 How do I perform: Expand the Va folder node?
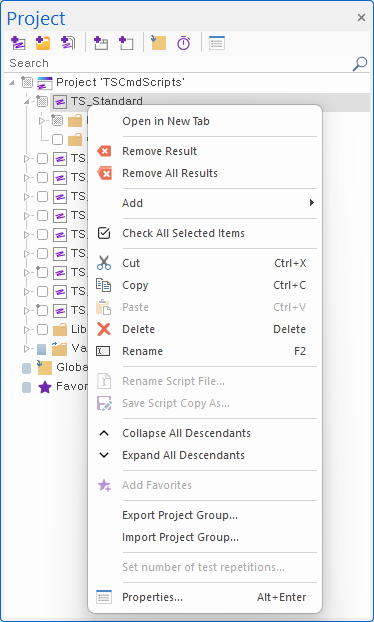27,349
